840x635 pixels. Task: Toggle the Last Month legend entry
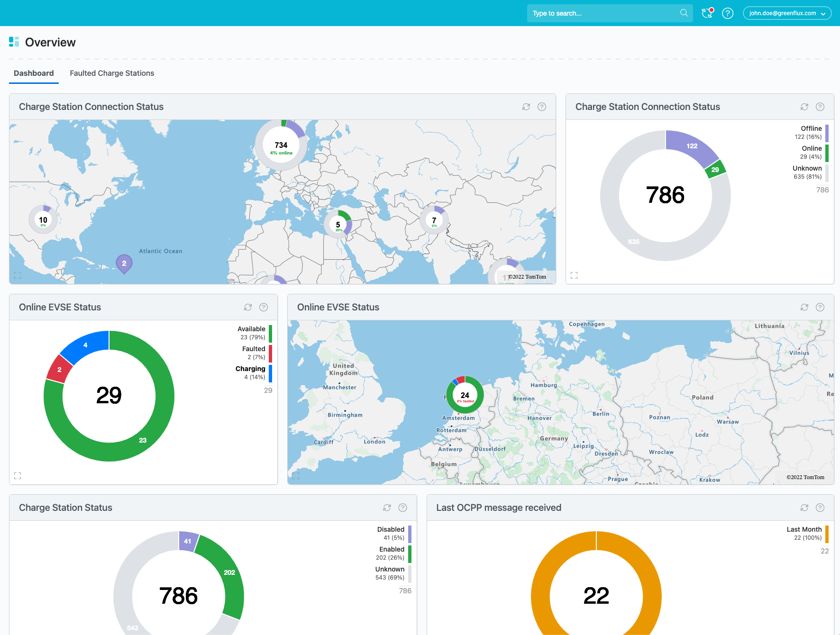click(808, 534)
